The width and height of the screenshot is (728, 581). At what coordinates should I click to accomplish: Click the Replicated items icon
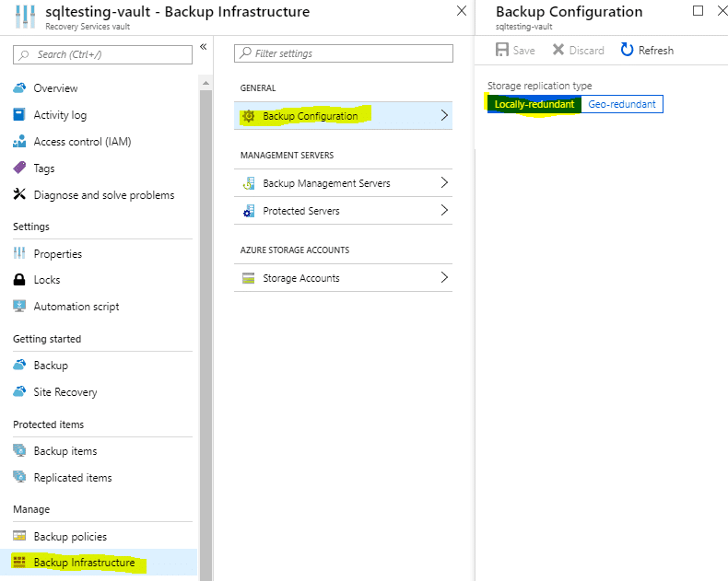(x=19, y=477)
